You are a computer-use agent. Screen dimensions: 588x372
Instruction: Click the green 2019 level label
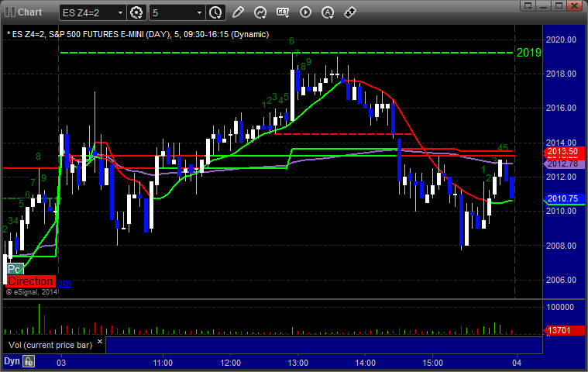[x=529, y=53]
